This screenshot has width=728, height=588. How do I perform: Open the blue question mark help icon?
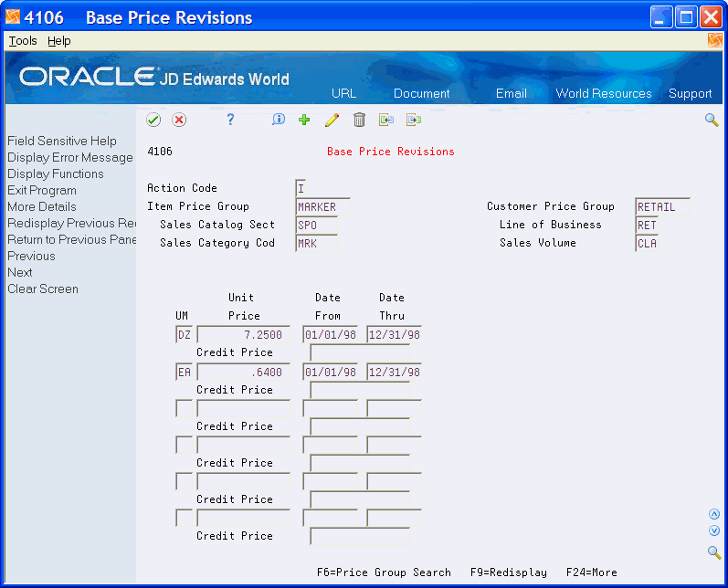(230, 120)
